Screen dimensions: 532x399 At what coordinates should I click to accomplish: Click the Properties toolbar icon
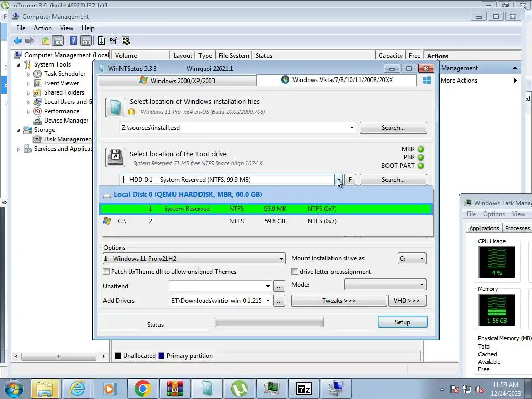pyautogui.click(x=113, y=41)
